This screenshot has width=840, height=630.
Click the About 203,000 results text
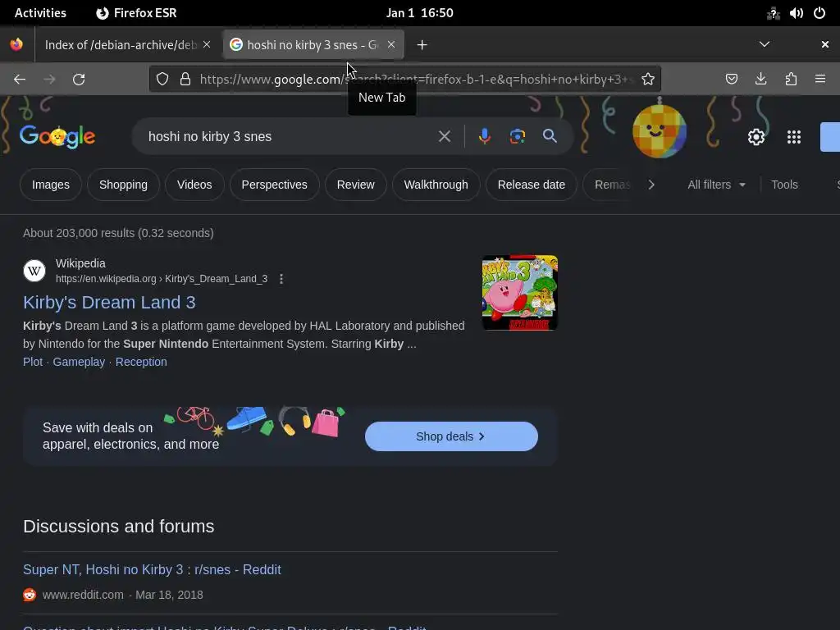pos(118,233)
